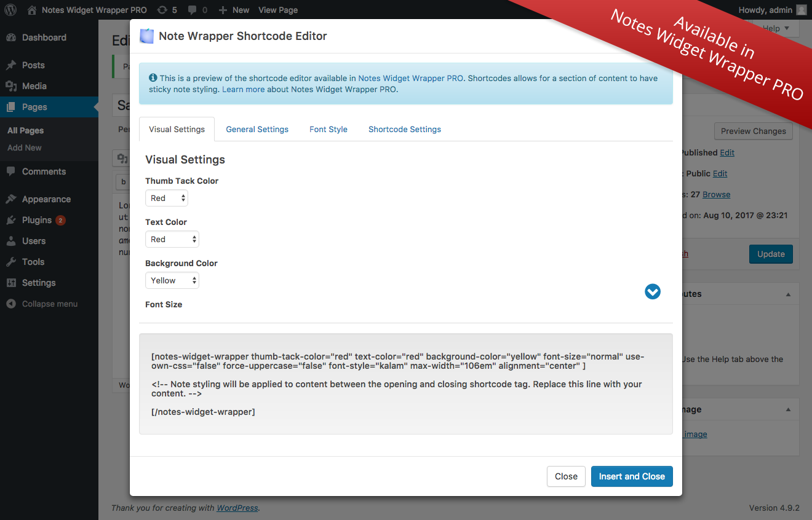
Task: Collapse the Featured Image panel arrow
Action: (788, 409)
